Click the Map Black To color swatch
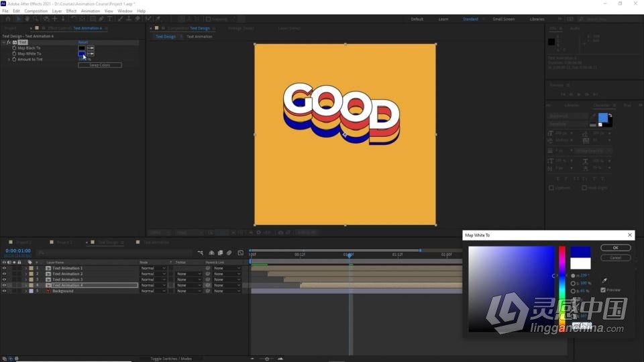Viewport: 644px width, 362px height. click(82, 48)
